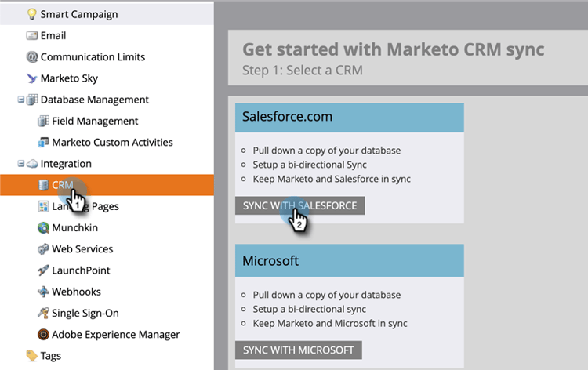Viewport: 588px width, 370px height.
Task: Collapse the Database Management tree node
Action: tap(21, 100)
